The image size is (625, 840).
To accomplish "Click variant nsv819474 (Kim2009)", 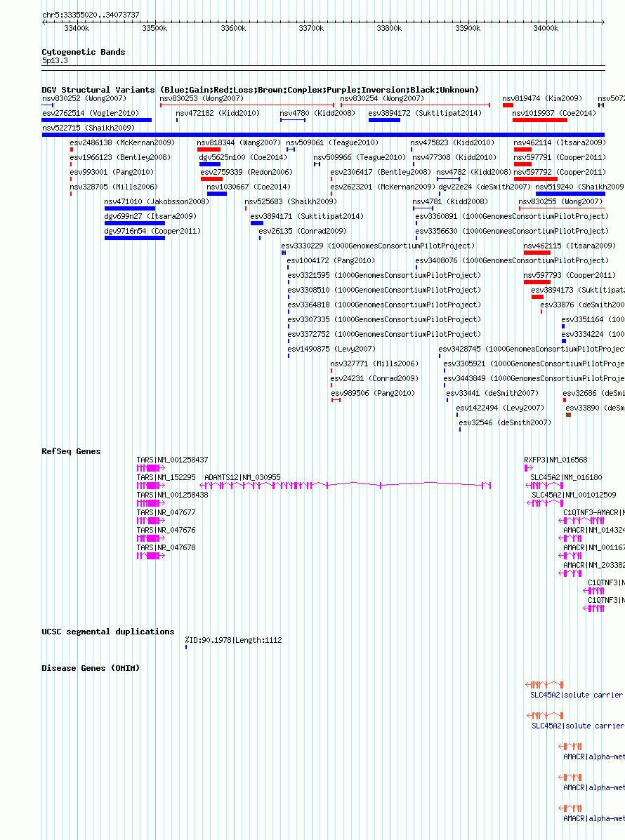I will (x=542, y=98).
